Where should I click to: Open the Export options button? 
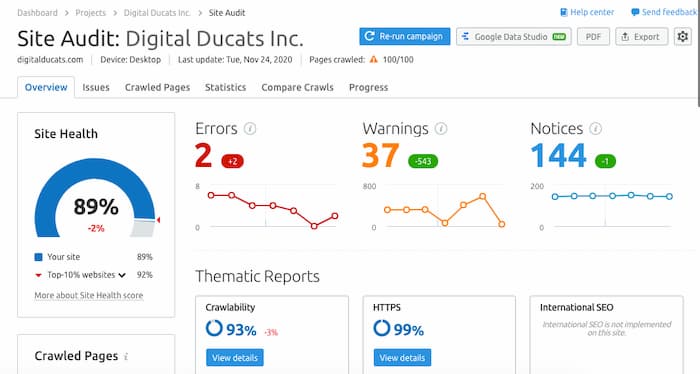coord(642,37)
